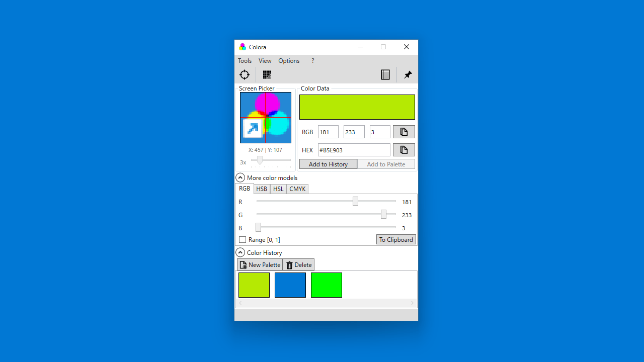The image size is (644, 362).
Task: Pin the window always on top
Action: (408, 75)
